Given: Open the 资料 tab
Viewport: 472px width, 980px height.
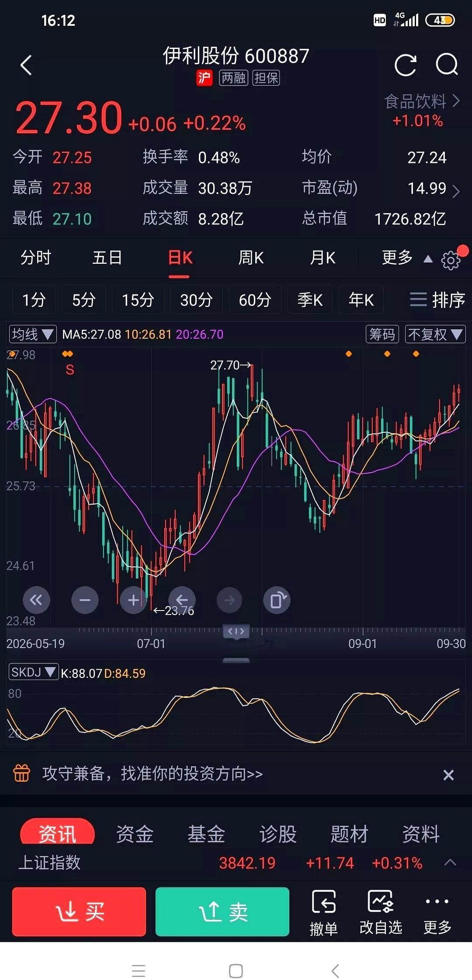Looking at the screenshot, I should tap(421, 834).
